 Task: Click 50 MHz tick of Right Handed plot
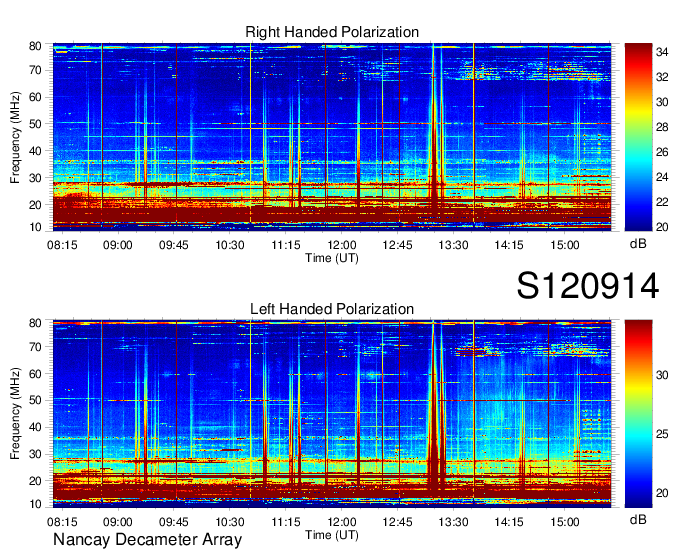pos(35,124)
